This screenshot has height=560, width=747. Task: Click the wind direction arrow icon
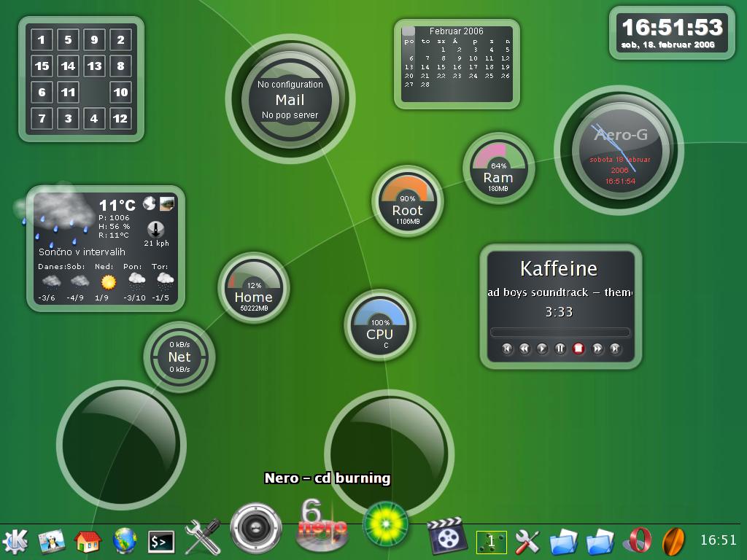pos(156,230)
